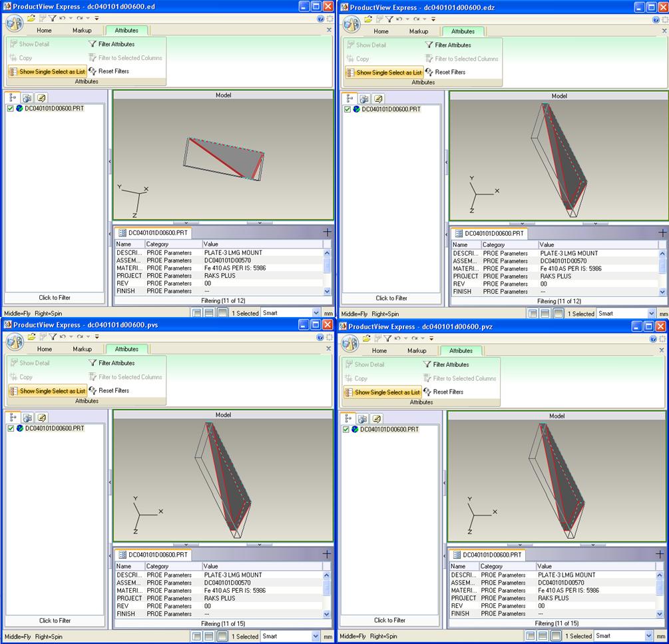Screen dimensions: 669x644
Task: Open the customize quick access dropdown in the .ed toolbar
Action: 97,19
